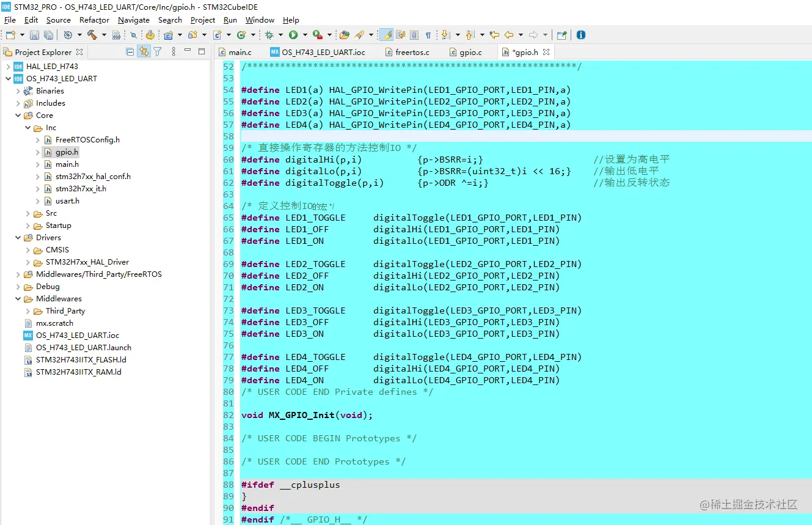Select stm32h7xx_it.h in the tree
The image size is (812, 525).
[x=81, y=189]
